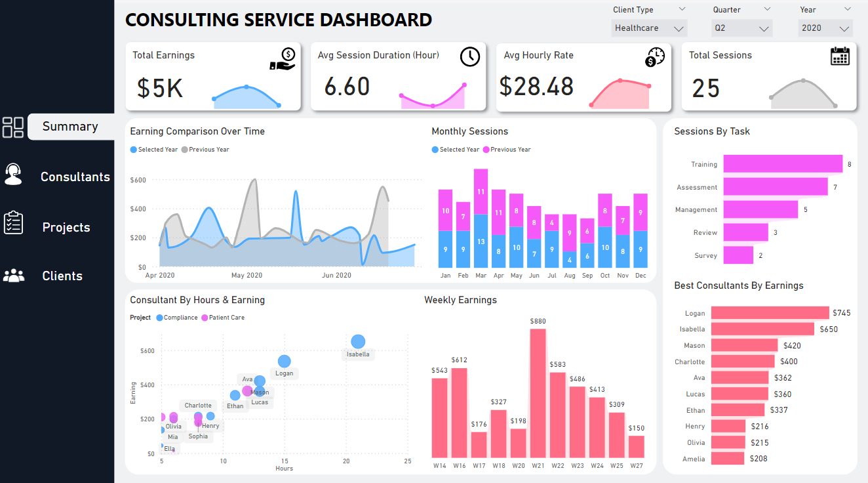Click Selected Year legend in Earning Comparison

pos(154,150)
